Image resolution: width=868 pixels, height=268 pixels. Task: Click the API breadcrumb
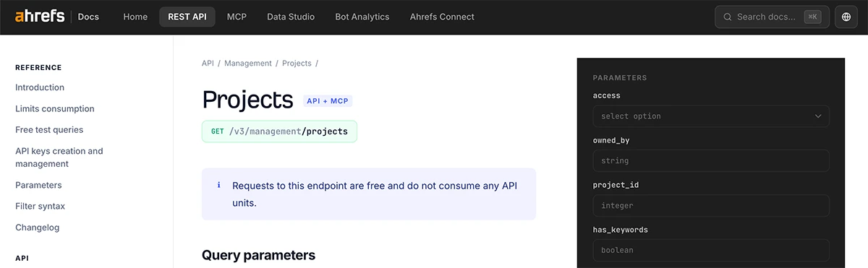[x=208, y=64]
